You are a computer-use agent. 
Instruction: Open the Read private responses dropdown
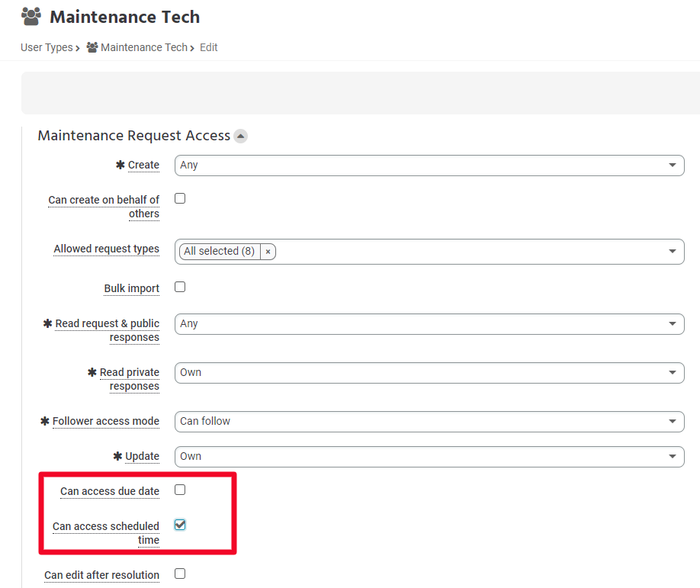coord(429,373)
